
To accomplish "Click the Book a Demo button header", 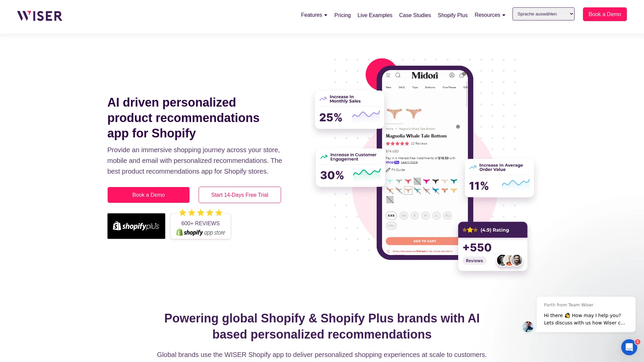I will pos(605,14).
